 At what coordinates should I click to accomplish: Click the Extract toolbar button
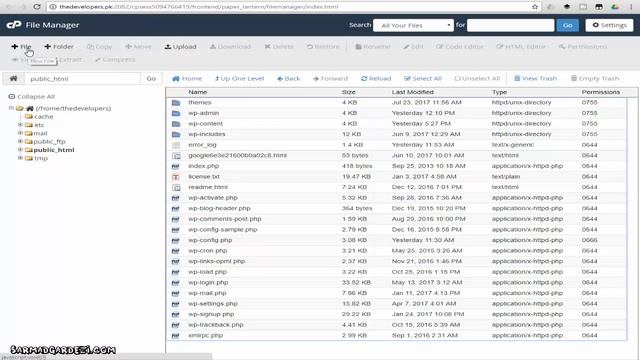pos(70,60)
